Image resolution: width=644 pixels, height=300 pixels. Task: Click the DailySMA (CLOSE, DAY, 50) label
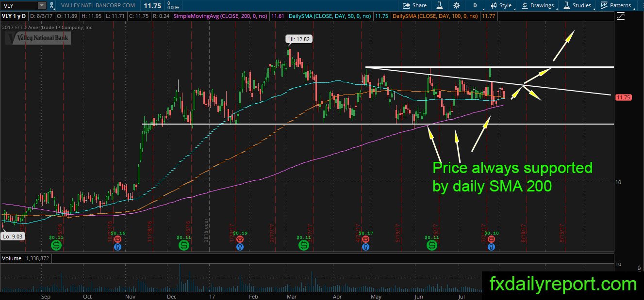[330, 16]
